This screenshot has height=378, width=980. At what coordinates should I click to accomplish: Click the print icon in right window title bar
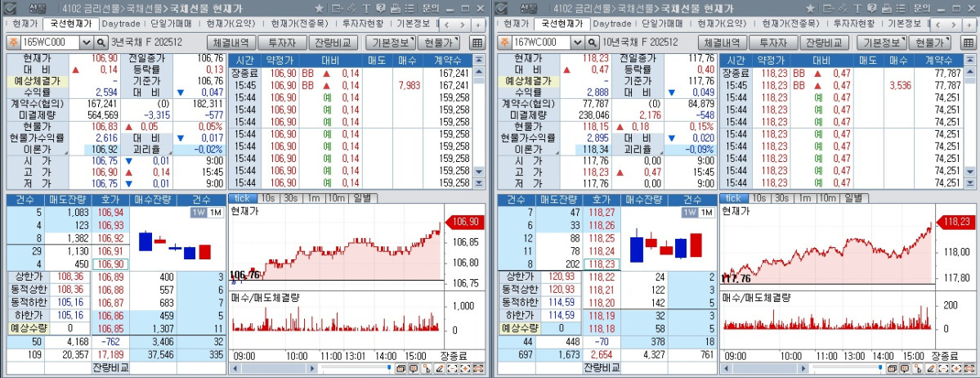(886, 9)
